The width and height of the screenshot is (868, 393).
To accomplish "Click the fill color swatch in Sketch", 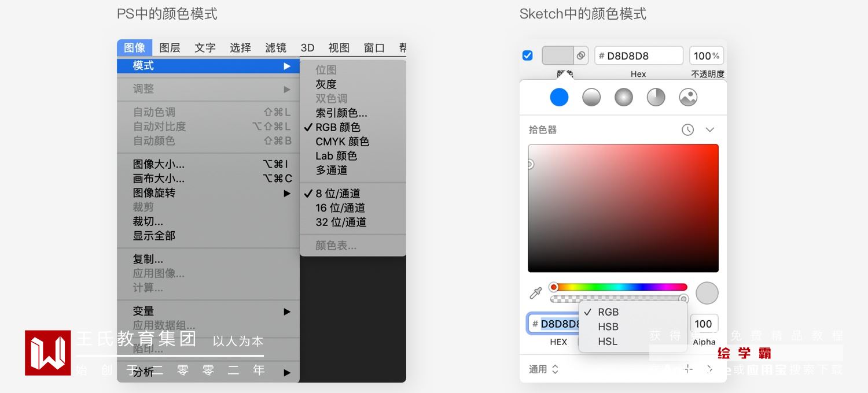I will [x=557, y=55].
